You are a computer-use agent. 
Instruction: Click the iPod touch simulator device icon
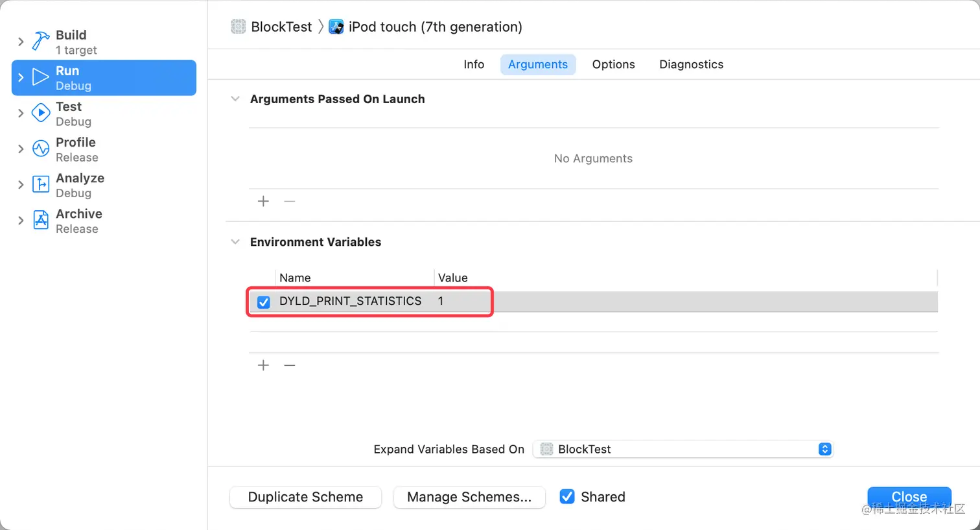coord(336,27)
